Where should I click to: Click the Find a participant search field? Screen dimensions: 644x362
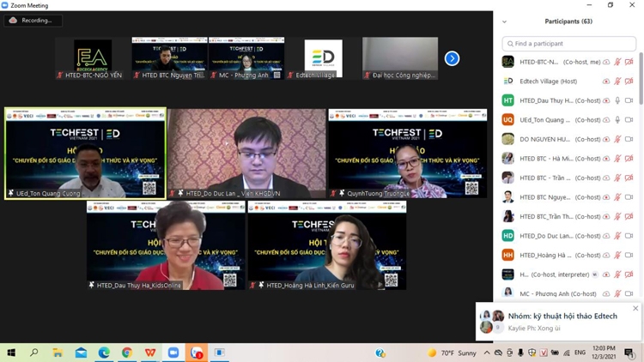(x=568, y=43)
